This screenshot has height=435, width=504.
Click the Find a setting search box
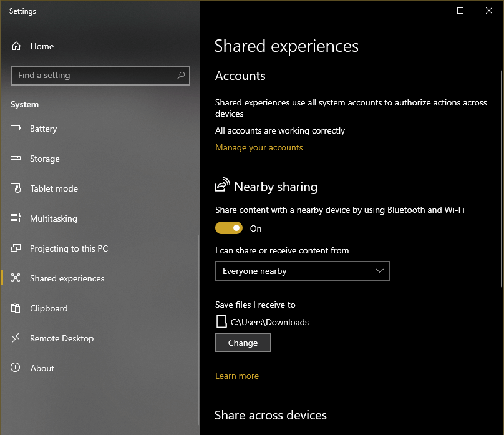[x=94, y=76]
